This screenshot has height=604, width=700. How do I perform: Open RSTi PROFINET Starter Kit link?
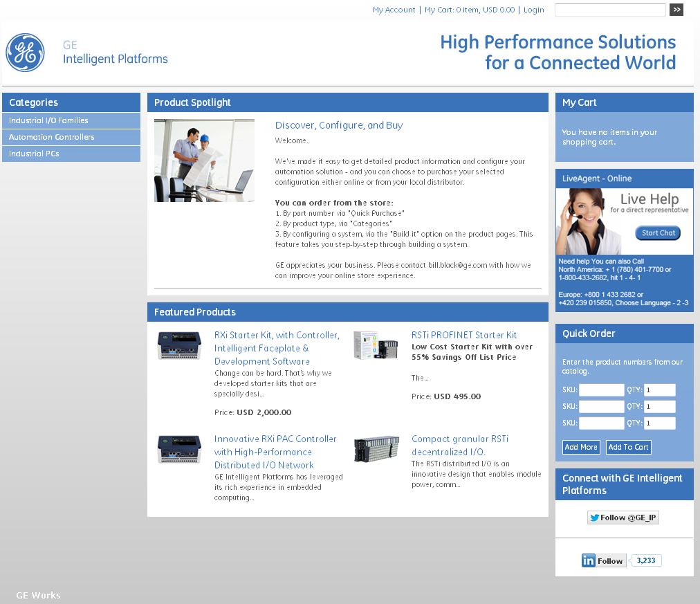coord(464,335)
